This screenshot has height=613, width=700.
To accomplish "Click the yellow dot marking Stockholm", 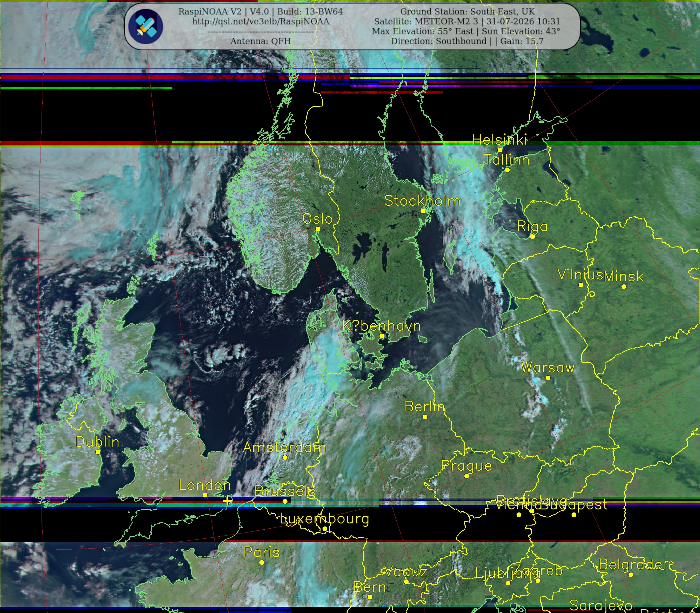I will tap(423, 211).
